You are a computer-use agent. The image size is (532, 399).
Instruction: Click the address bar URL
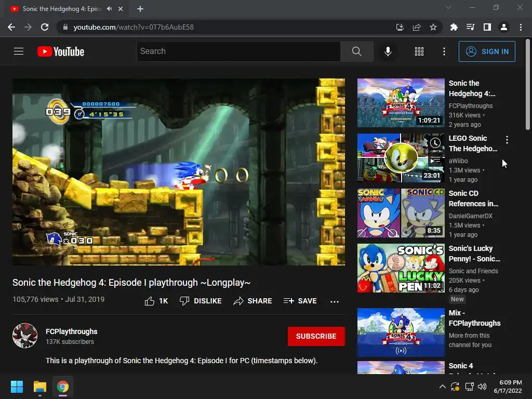point(134,27)
